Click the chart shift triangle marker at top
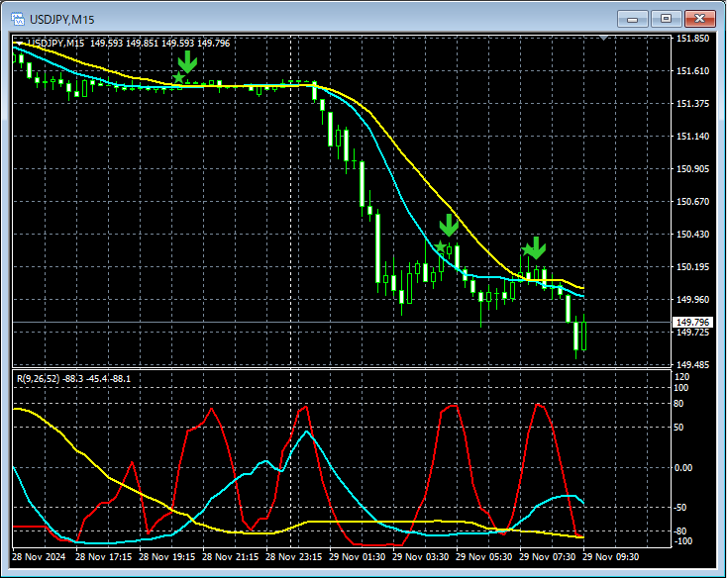This screenshot has height=578, width=728. 603,38
